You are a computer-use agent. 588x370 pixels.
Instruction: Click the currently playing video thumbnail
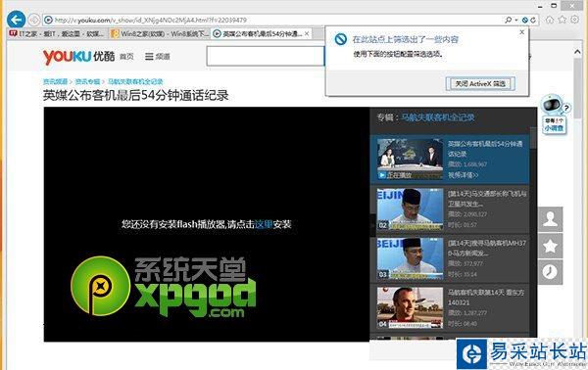(410, 159)
